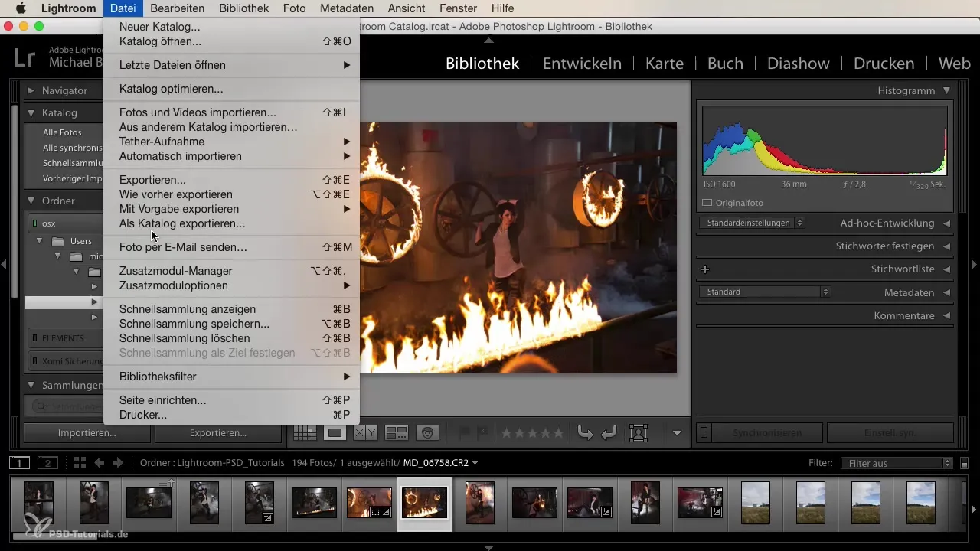Collapse the Histogramm panel triangle
The height and width of the screenshot is (551, 980).
947,90
